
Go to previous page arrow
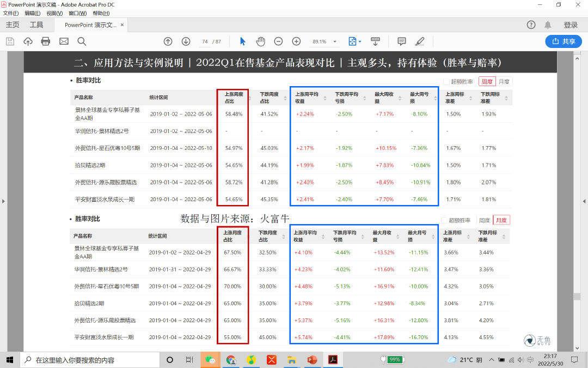168,41
